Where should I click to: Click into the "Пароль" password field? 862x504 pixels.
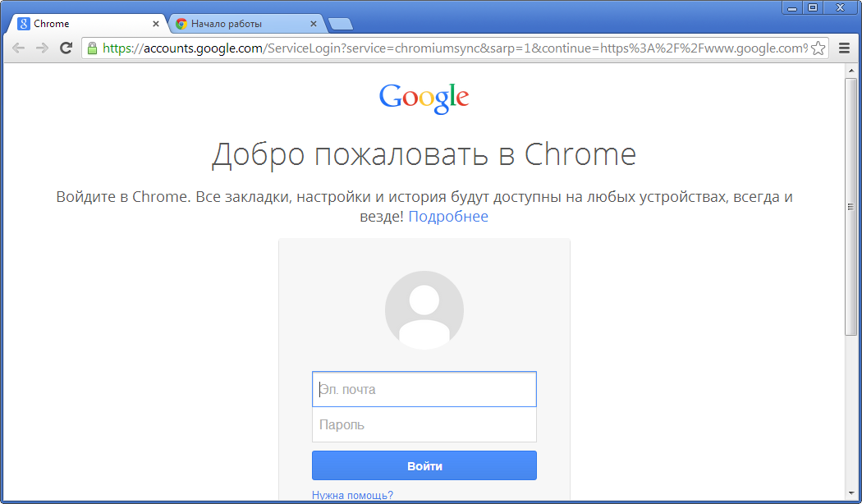(424, 425)
